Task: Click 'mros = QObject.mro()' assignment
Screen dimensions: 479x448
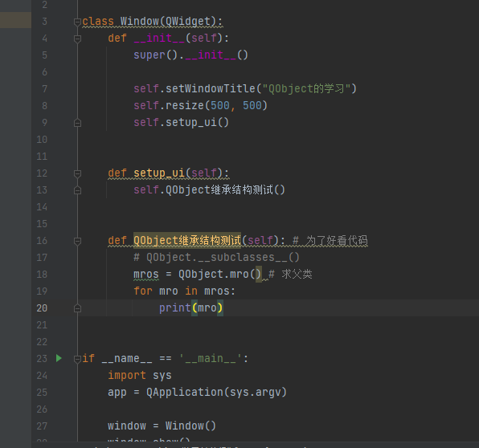Action: [x=198, y=274]
